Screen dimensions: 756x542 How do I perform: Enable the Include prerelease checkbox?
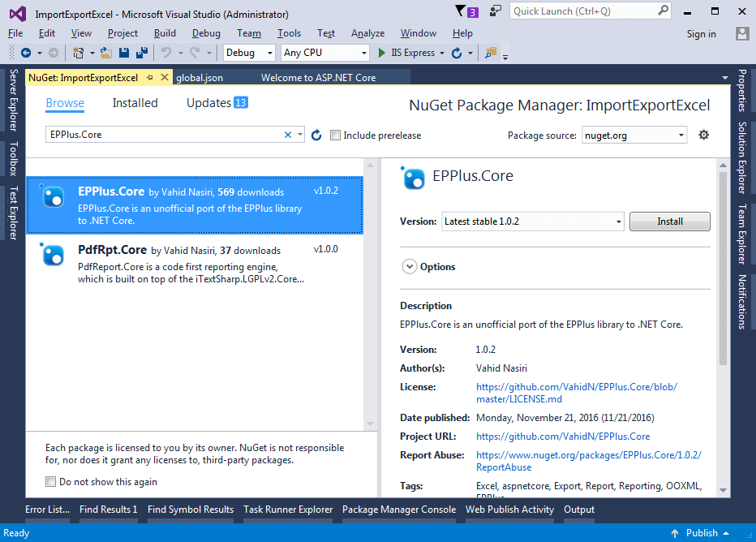point(336,135)
